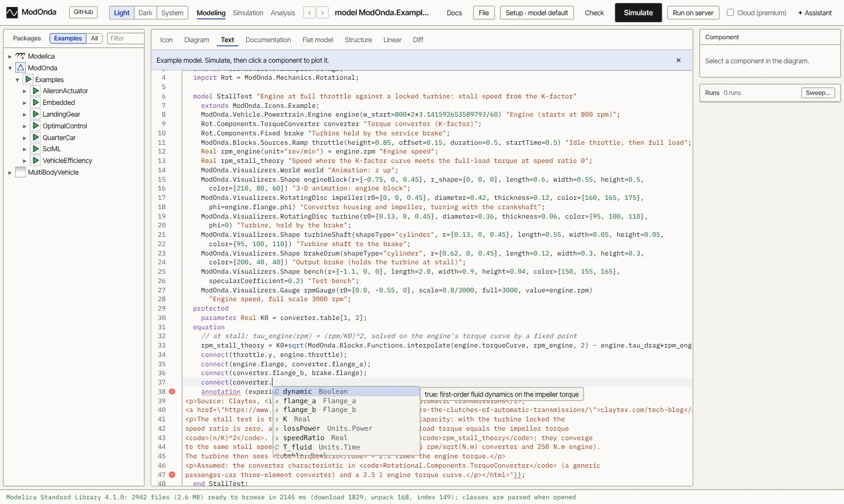Click the error marker on line 47

click(x=172, y=475)
